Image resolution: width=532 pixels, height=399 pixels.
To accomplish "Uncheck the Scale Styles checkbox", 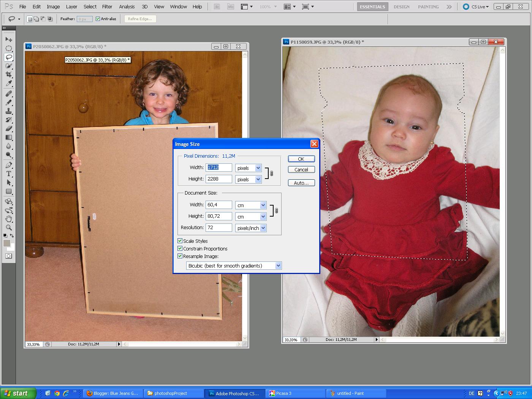I will coord(180,241).
